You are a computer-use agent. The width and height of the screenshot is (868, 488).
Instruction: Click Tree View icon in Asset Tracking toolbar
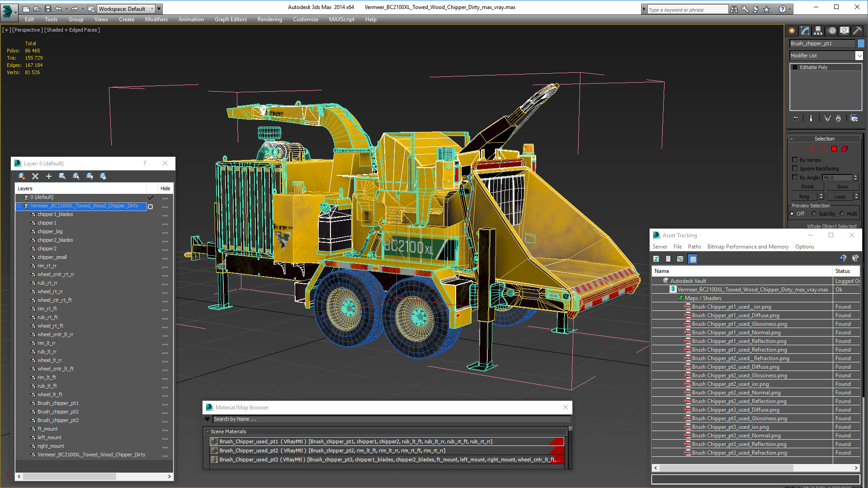pos(680,259)
